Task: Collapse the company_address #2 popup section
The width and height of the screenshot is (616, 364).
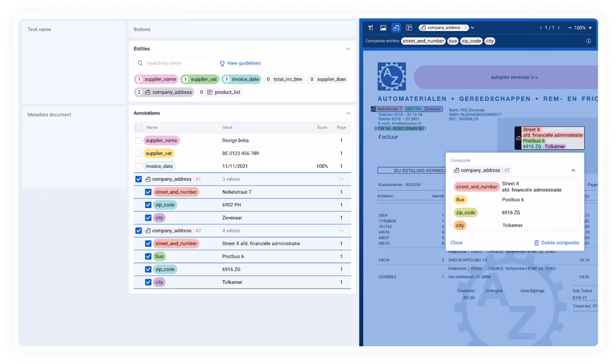Action: [573, 170]
